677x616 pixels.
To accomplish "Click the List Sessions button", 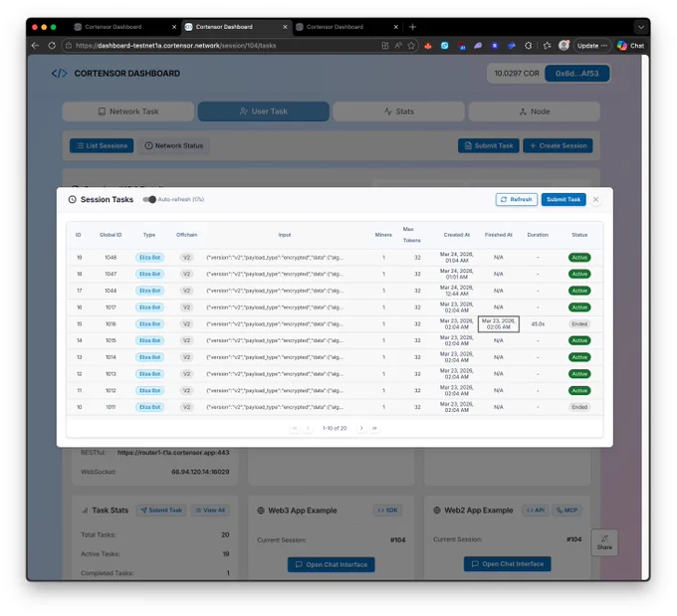I will [x=102, y=146].
